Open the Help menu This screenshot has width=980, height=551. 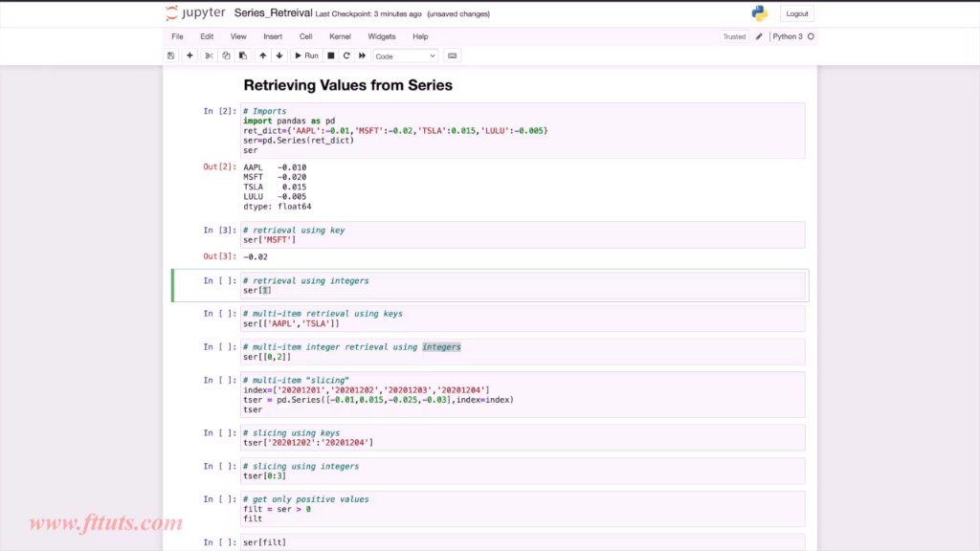tap(420, 36)
